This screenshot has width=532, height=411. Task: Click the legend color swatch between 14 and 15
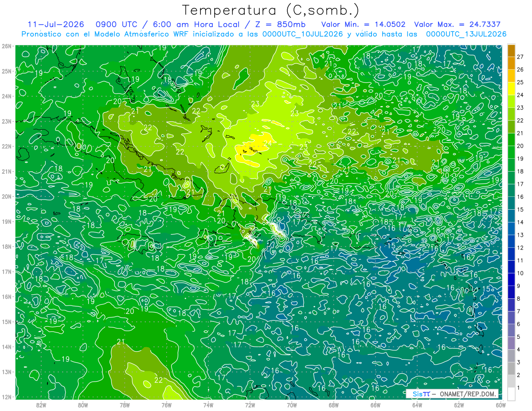point(511,215)
